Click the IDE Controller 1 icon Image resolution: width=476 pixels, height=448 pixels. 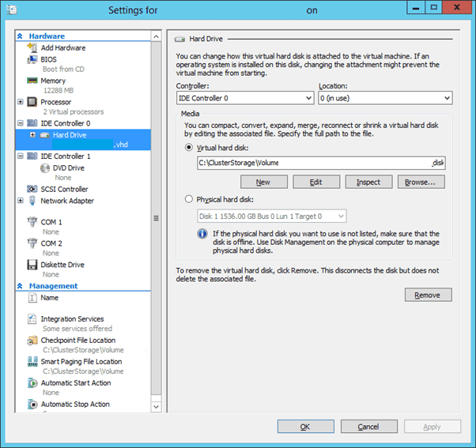[32, 156]
